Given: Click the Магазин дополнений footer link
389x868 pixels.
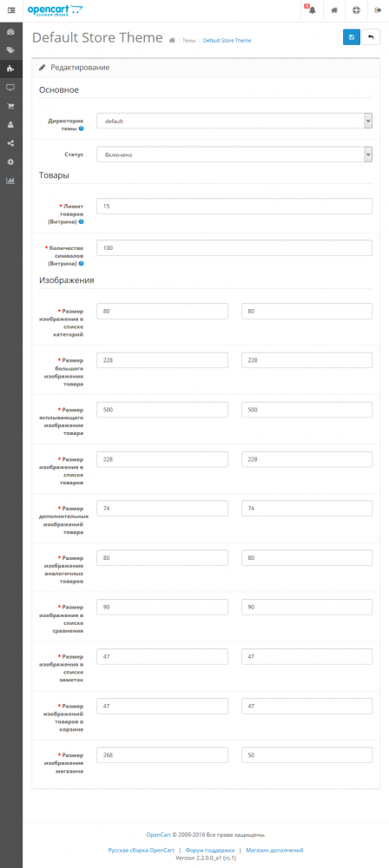Looking at the screenshot, I should pos(275,850).
